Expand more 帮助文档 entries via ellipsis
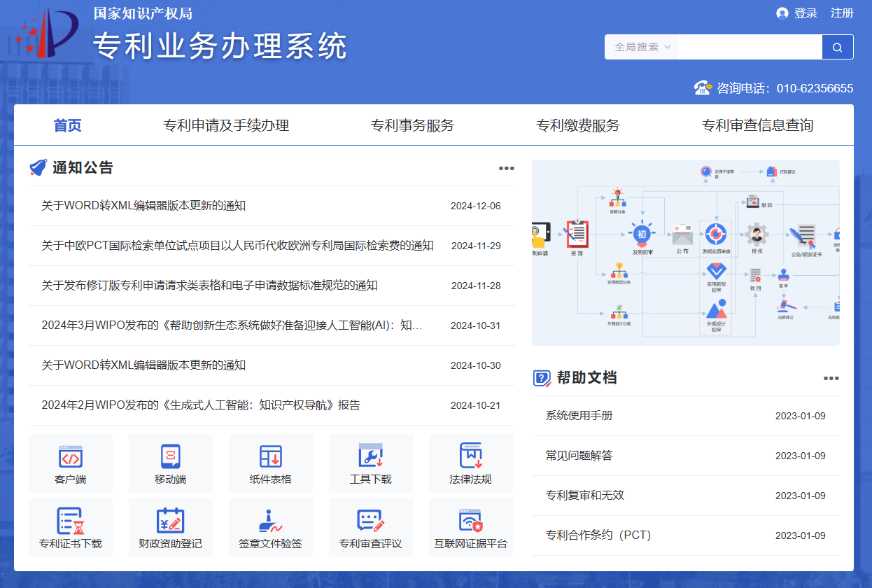This screenshot has height=588, width=872. click(831, 378)
